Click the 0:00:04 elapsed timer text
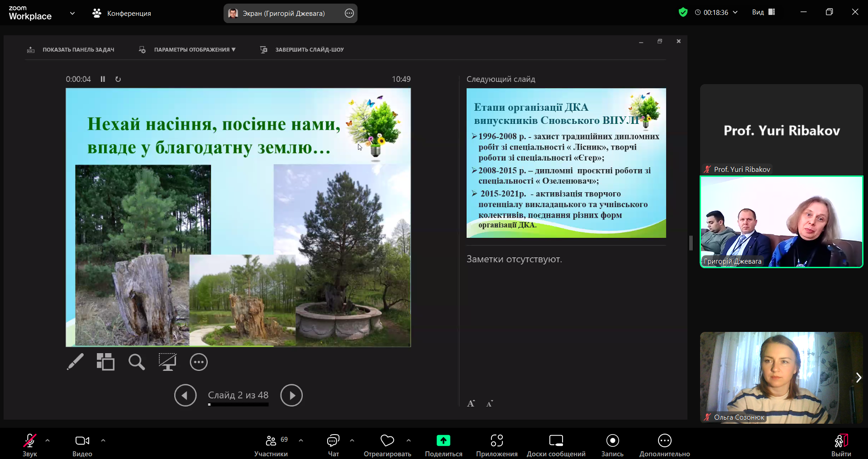The width and height of the screenshot is (868, 459). (x=78, y=79)
